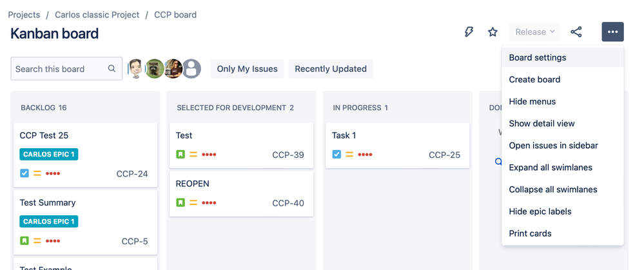Image resolution: width=644 pixels, height=270 pixels.
Task: Click the search magnifier icon
Action: pyautogui.click(x=112, y=68)
